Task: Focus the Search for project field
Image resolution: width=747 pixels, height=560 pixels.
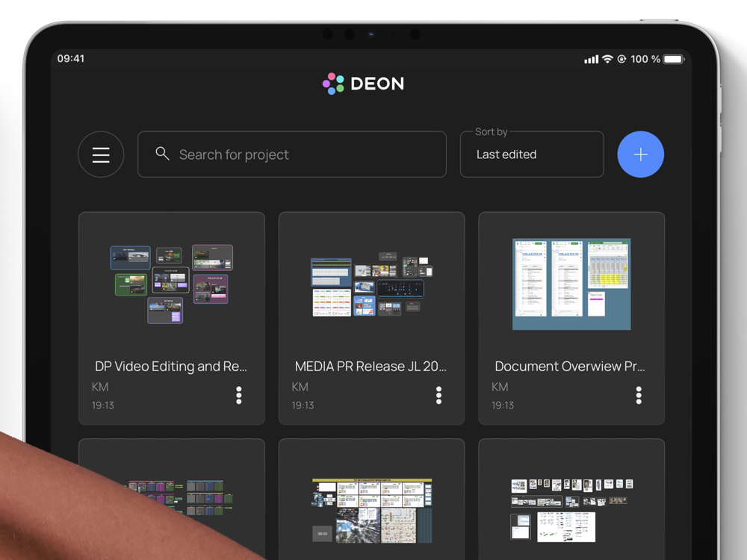Action: click(292, 155)
